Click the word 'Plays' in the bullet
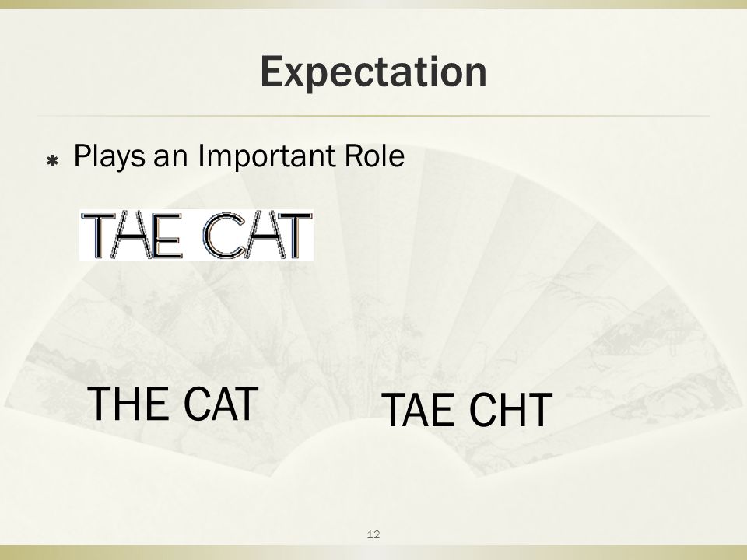 point(110,156)
